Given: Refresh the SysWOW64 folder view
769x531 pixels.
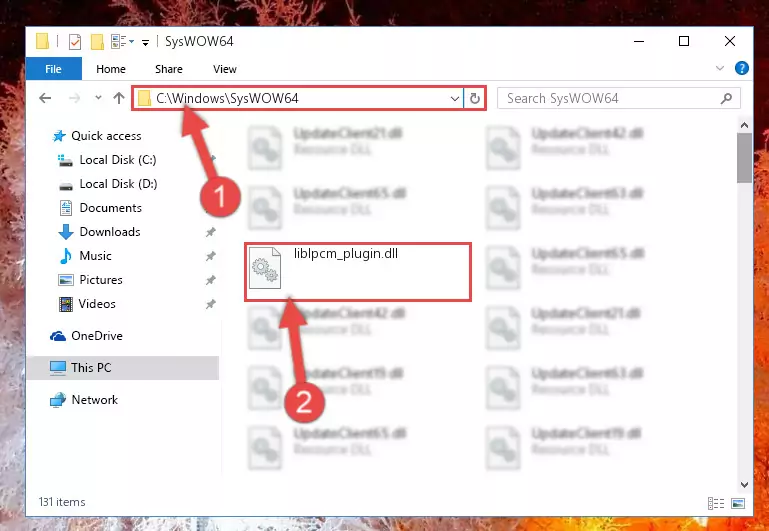Looking at the screenshot, I should point(474,99).
